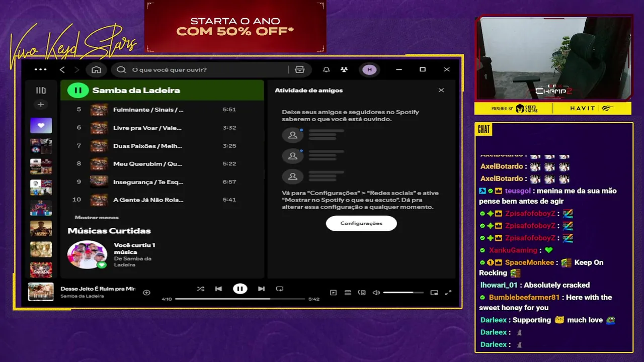
Task: Pause with the green button beside Samba da Ladeira
Action: [x=78, y=90]
